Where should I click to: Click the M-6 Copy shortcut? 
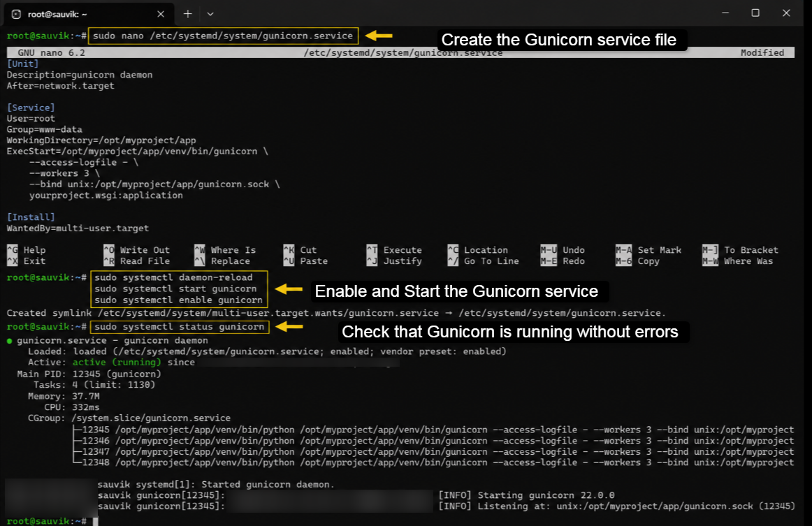pyautogui.click(x=637, y=261)
